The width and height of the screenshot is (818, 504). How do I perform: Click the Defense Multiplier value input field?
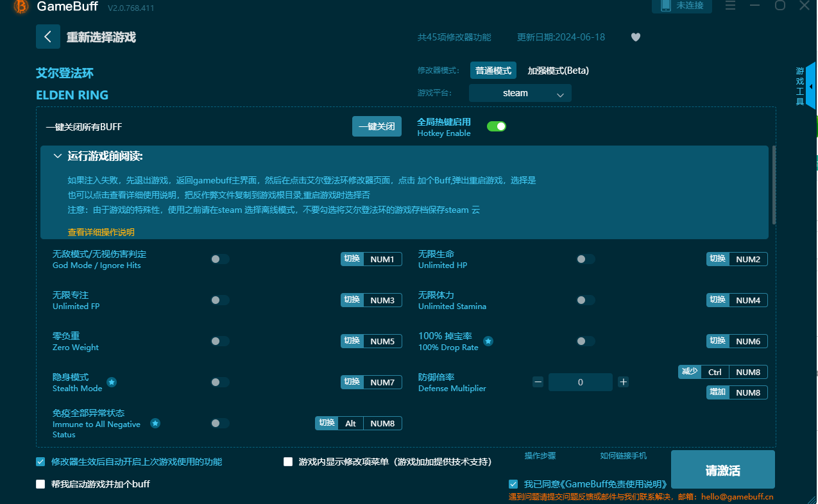(x=580, y=382)
